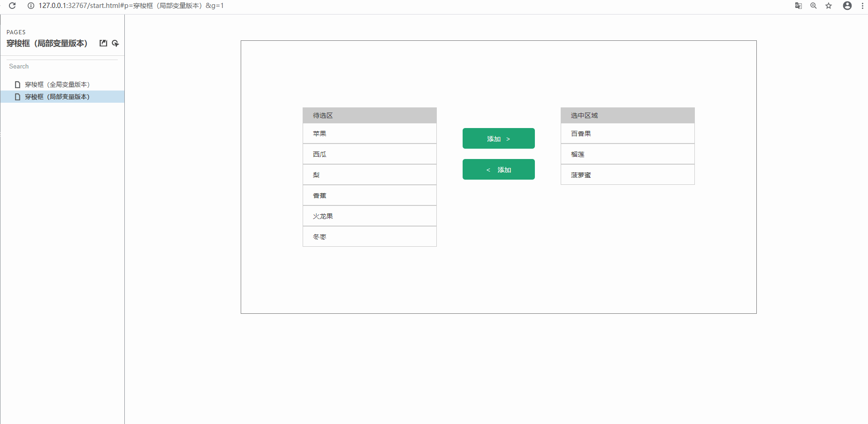Viewport: 868px width, 424px height.
Task: Click the green 添加 > button
Action: tap(498, 138)
